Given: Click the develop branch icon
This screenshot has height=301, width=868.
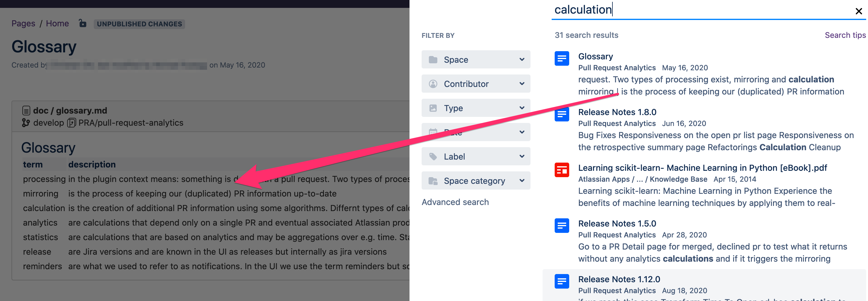Looking at the screenshot, I should tap(26, 123).
